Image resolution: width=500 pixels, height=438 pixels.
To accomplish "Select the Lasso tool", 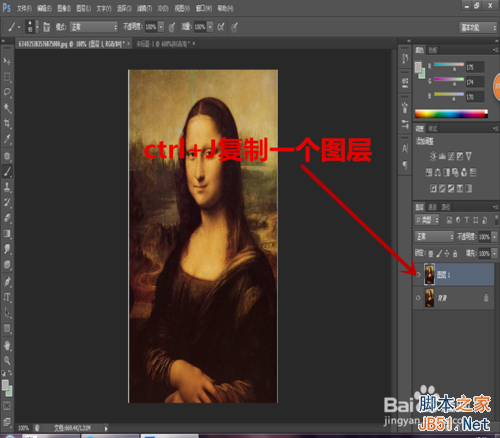I will pyautogui.click(x=7, y=92).
